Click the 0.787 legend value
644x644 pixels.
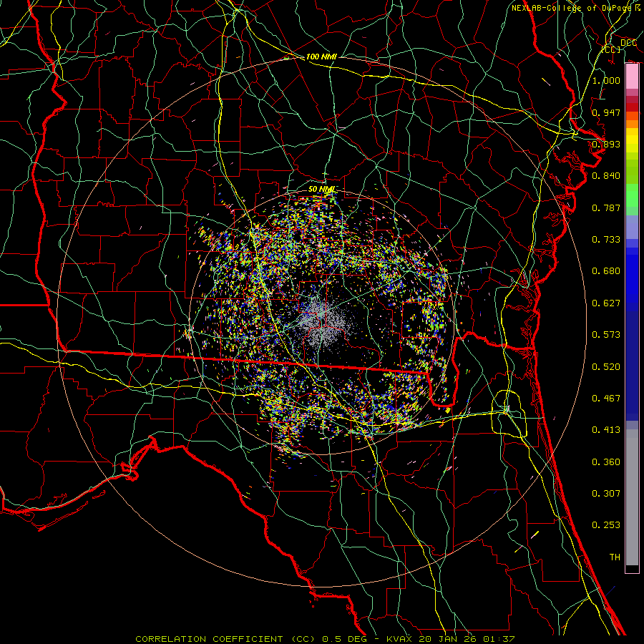click(606, 208)
